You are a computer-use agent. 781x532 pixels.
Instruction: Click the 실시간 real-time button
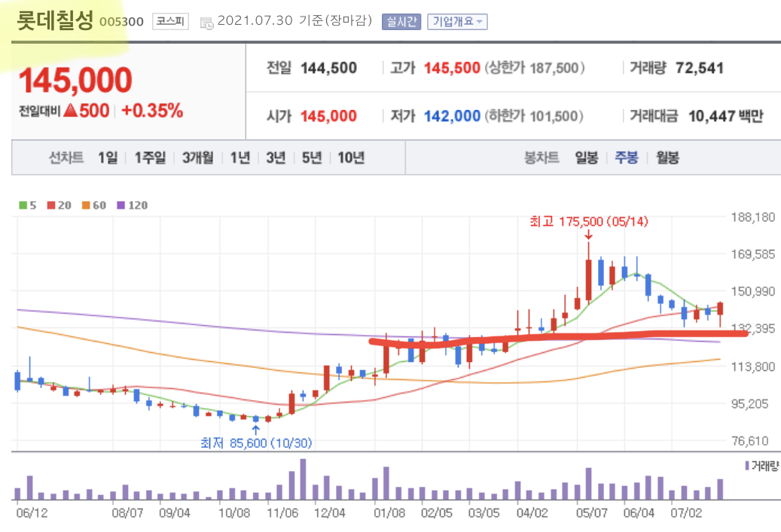coord(401,22)
